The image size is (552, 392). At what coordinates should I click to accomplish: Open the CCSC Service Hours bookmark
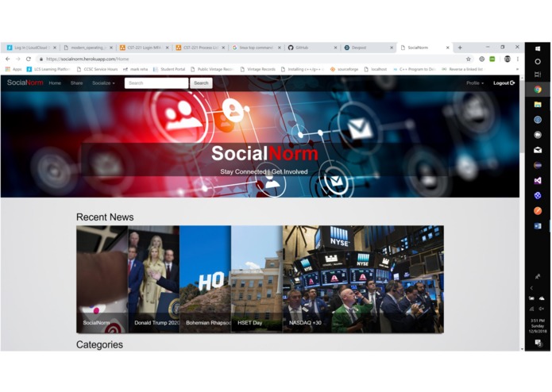[x=97, y=69]
